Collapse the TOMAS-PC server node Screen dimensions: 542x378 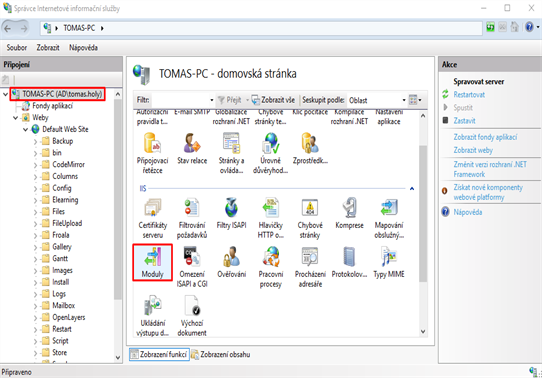(6, 94)
